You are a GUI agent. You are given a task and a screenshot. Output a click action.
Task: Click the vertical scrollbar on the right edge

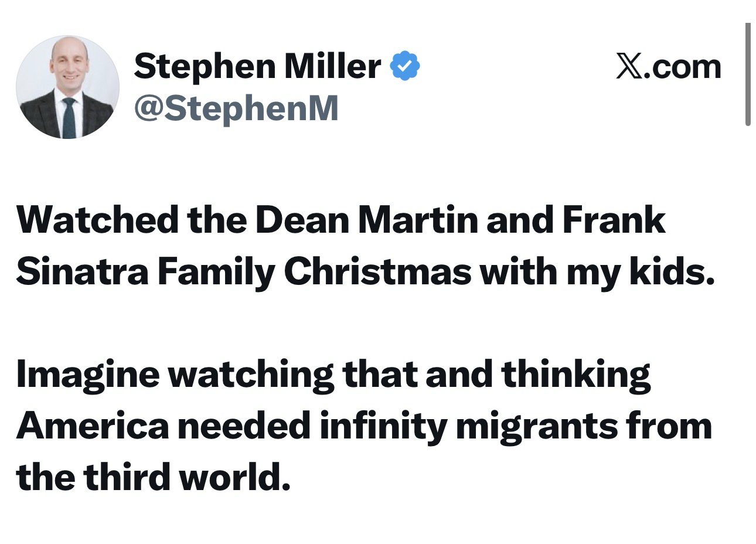pos(748,74)
